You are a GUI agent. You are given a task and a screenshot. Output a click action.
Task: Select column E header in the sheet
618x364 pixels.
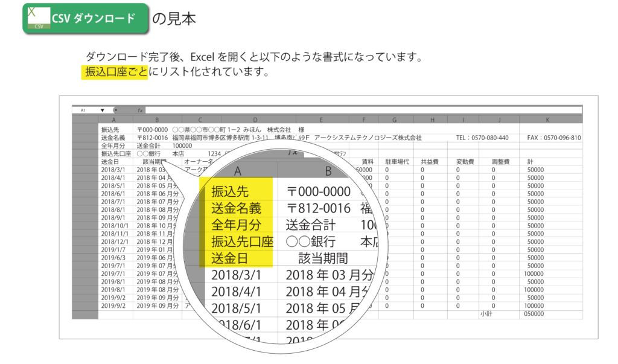[x=321, y=120]
